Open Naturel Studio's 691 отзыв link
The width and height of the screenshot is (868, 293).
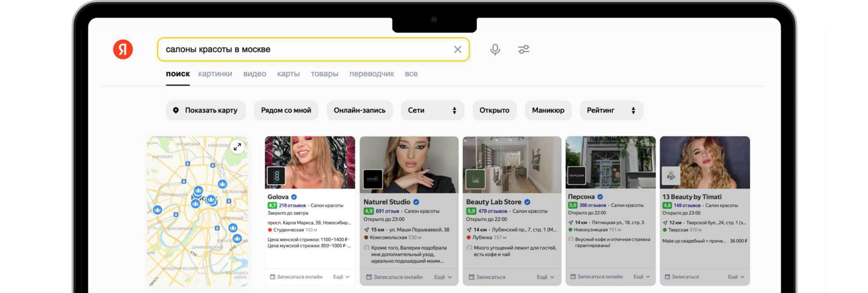click(388, 211)
